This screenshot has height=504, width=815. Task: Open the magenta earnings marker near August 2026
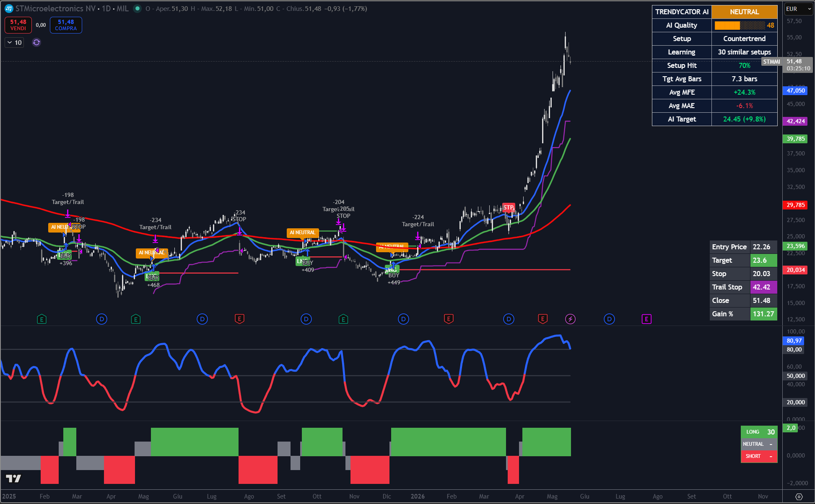646,319
